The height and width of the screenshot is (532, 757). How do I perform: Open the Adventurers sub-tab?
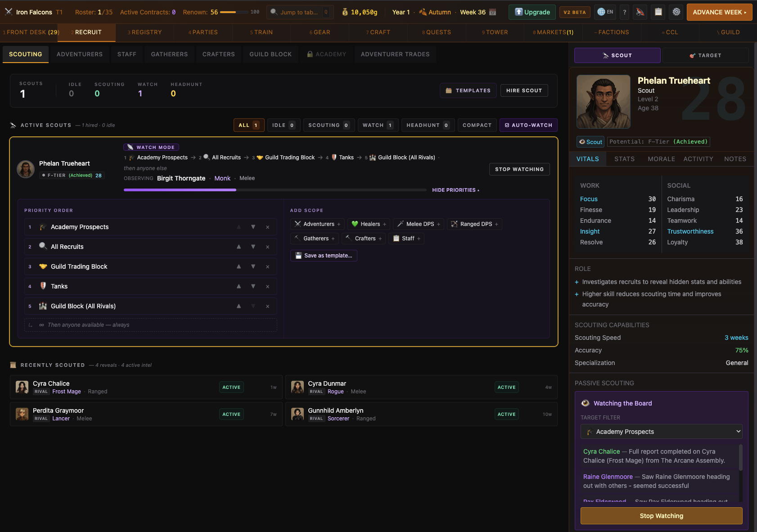pos(80,54)
